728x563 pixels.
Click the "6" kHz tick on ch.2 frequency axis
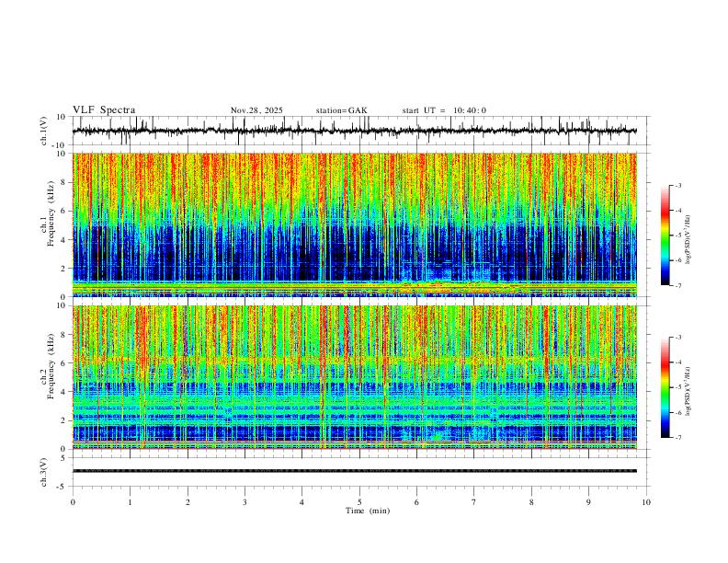pyautogui.click(x=64, y=362)
